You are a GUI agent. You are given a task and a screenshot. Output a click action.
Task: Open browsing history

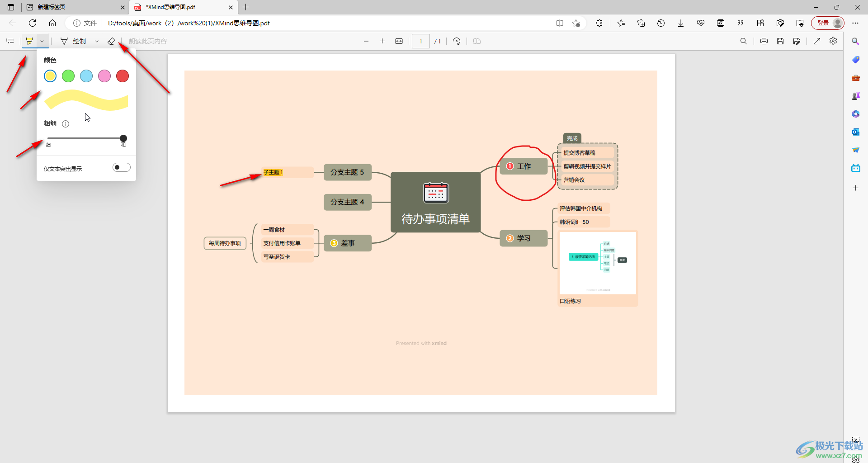(661, 23)
